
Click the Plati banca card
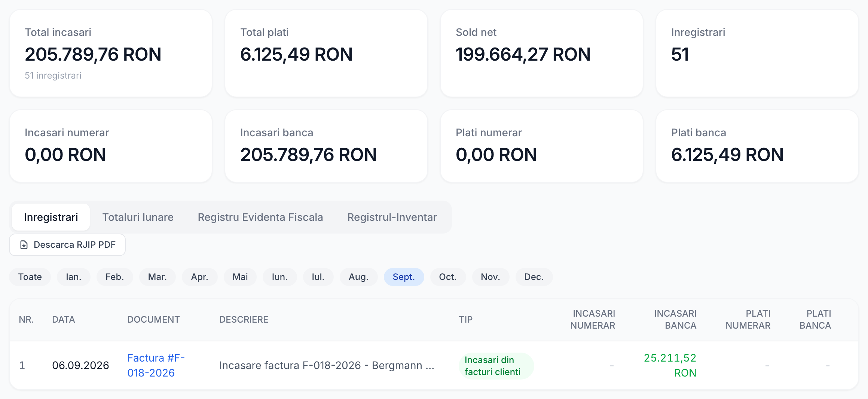(757, 146)
